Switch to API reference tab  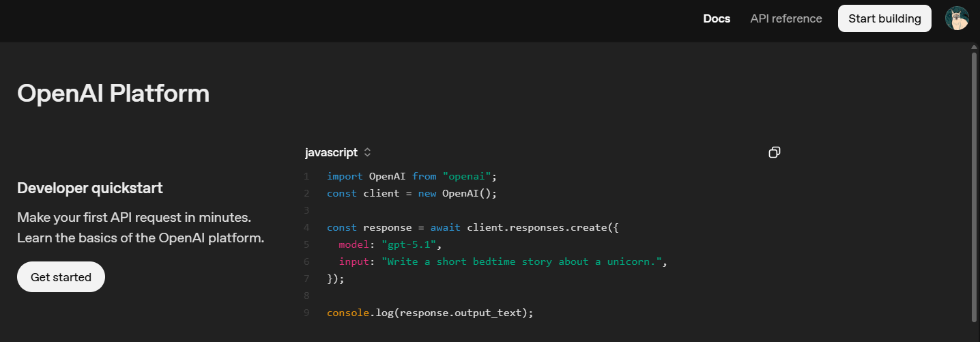pyautogui.click(x=786, y=18)
